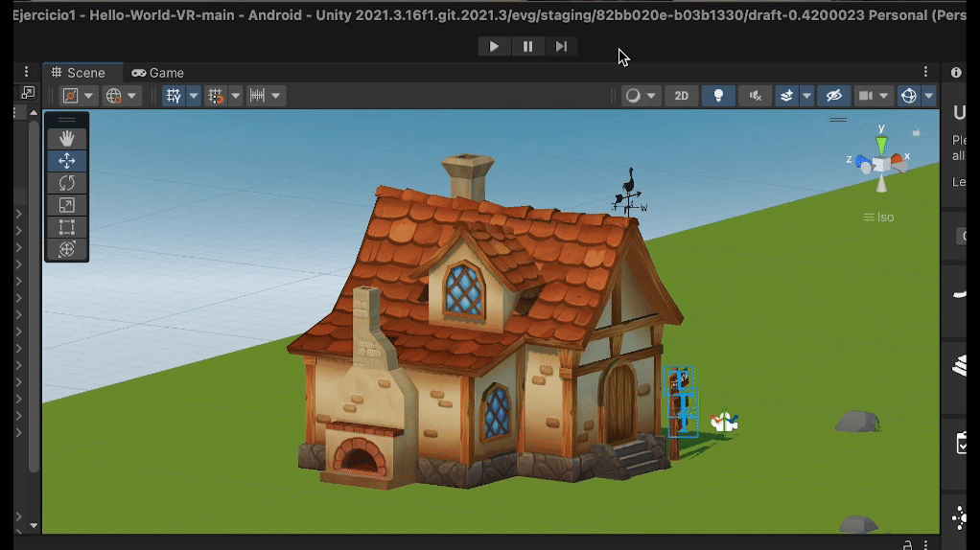Screen dimensions: 980x550
Task: Select the Move tool
Action: 66,161
